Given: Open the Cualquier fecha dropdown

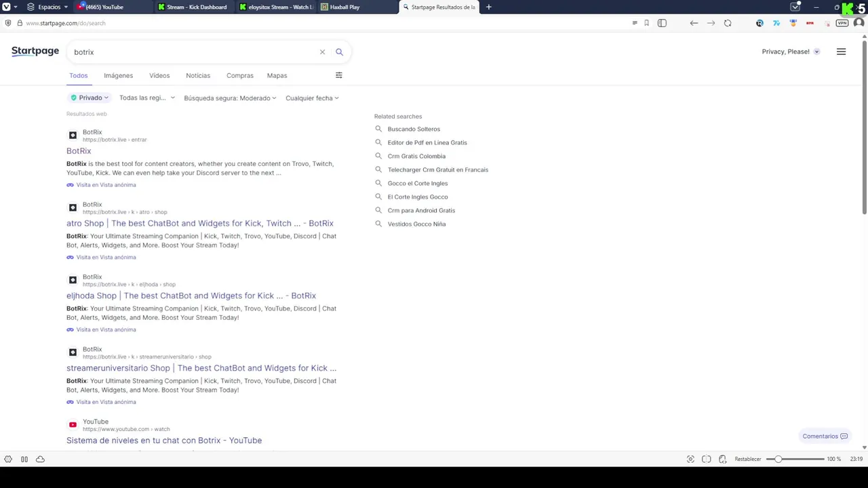Looking at the screenshot, I should [312, 98].
